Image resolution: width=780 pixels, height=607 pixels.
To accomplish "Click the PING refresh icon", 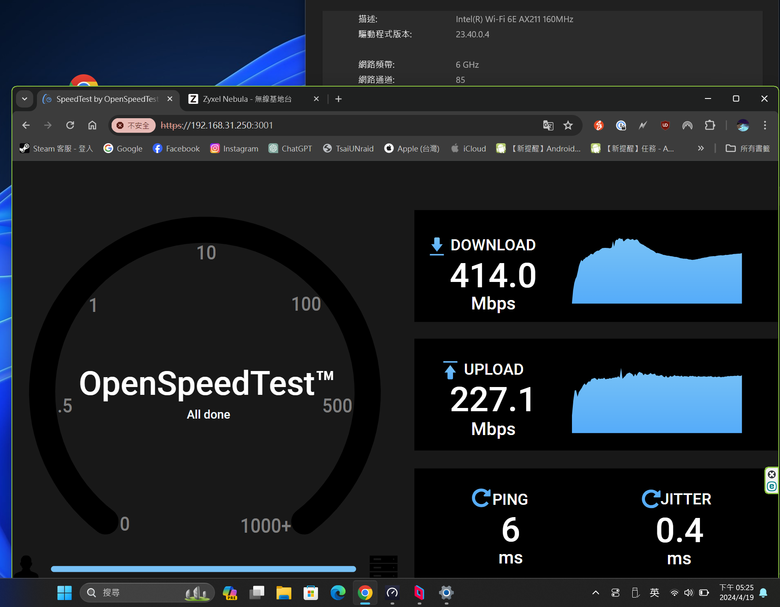I will pyautogui.click(x=481, y=498).
